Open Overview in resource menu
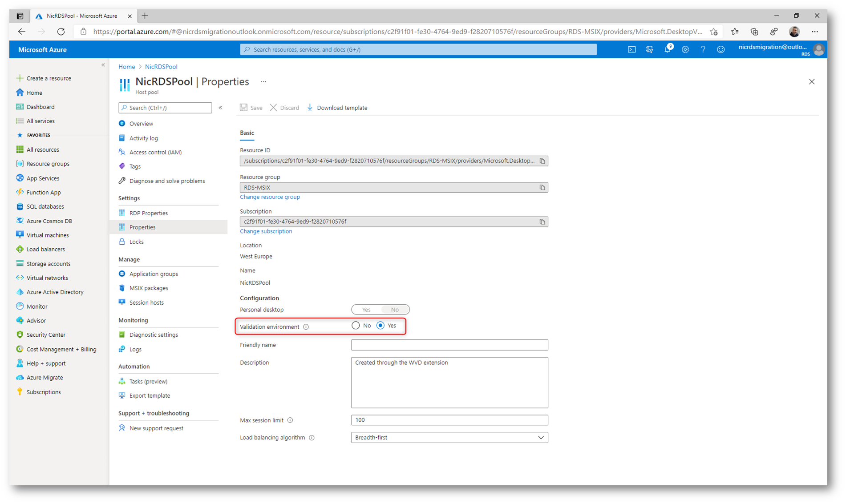The width and height of the screenshot is (846, 504). pos(141,124)
